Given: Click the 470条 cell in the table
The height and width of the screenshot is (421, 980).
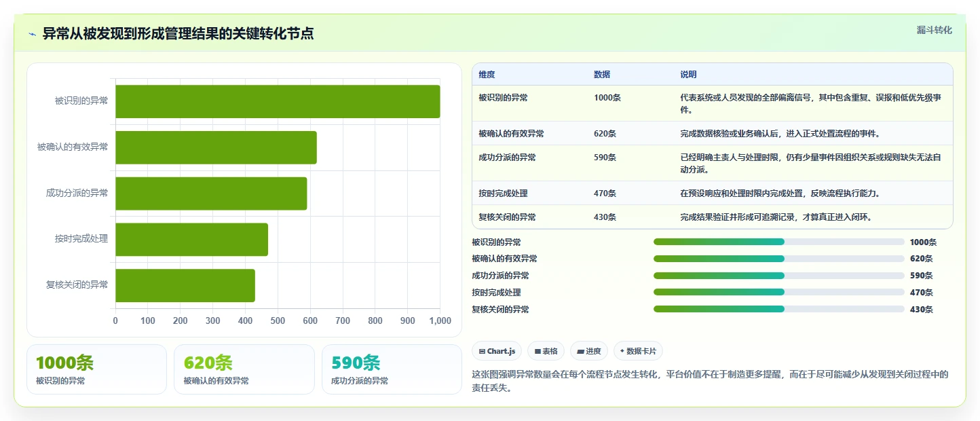Looking at the screenshot, I should point(605,194).
